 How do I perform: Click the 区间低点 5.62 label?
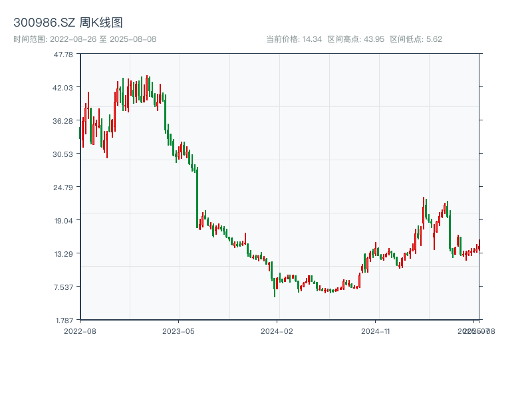(x=416, y=39)
